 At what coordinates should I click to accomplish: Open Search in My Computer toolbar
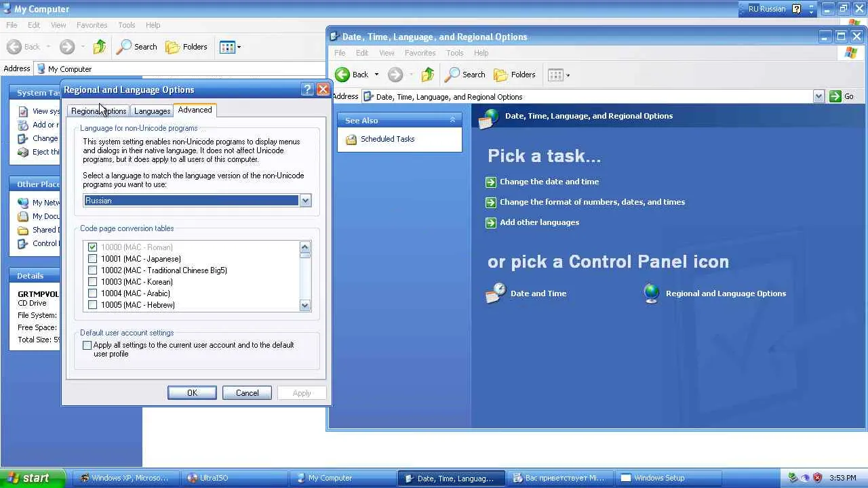(137, 47)
